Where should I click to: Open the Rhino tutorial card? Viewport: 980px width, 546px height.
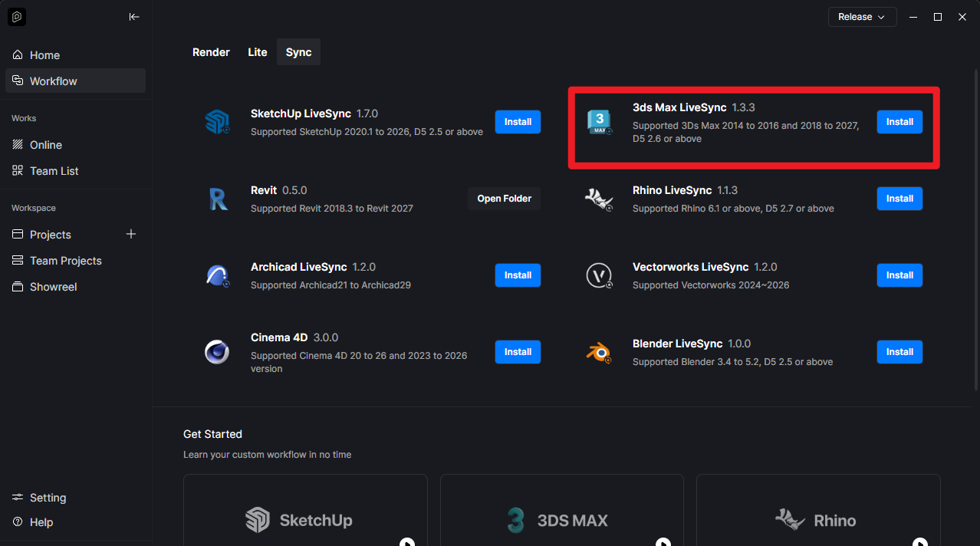818,510
